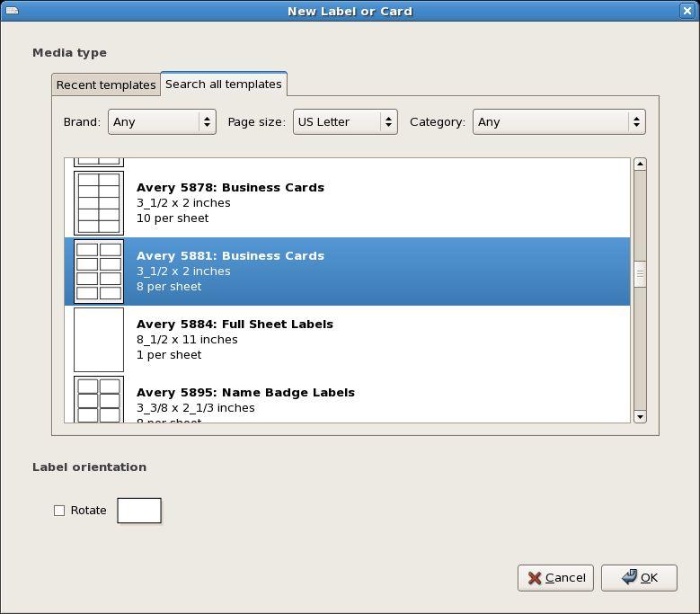Select Avery 5884 Full Sheet Labels template
700x614 pixels.
tap(348, 340)
